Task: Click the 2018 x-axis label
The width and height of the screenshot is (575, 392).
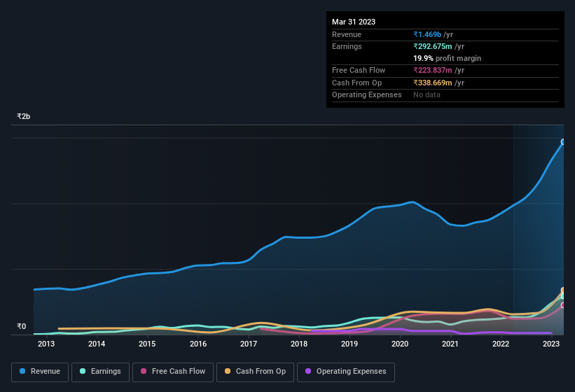Action: [299, 344]
